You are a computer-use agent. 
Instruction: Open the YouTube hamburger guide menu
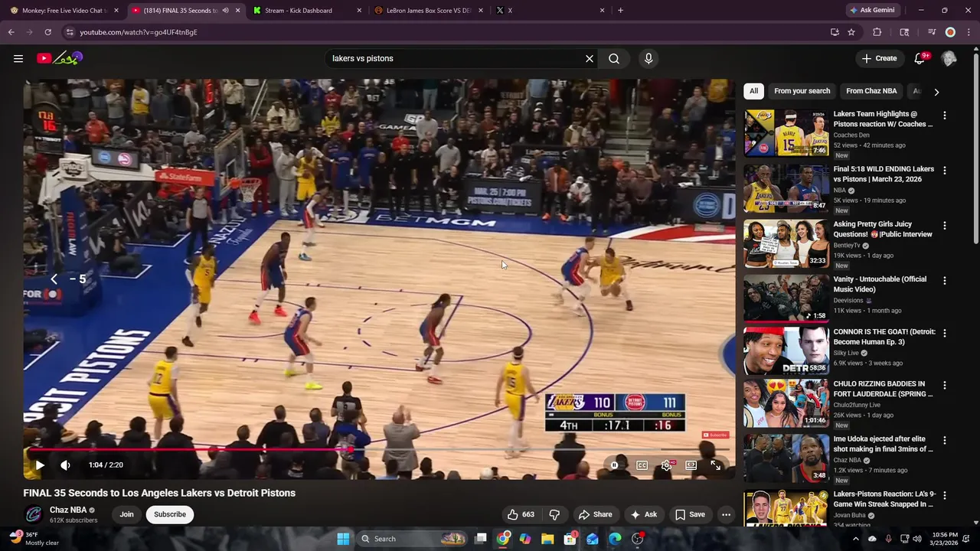pyautogui.click(x=18, y=58)
